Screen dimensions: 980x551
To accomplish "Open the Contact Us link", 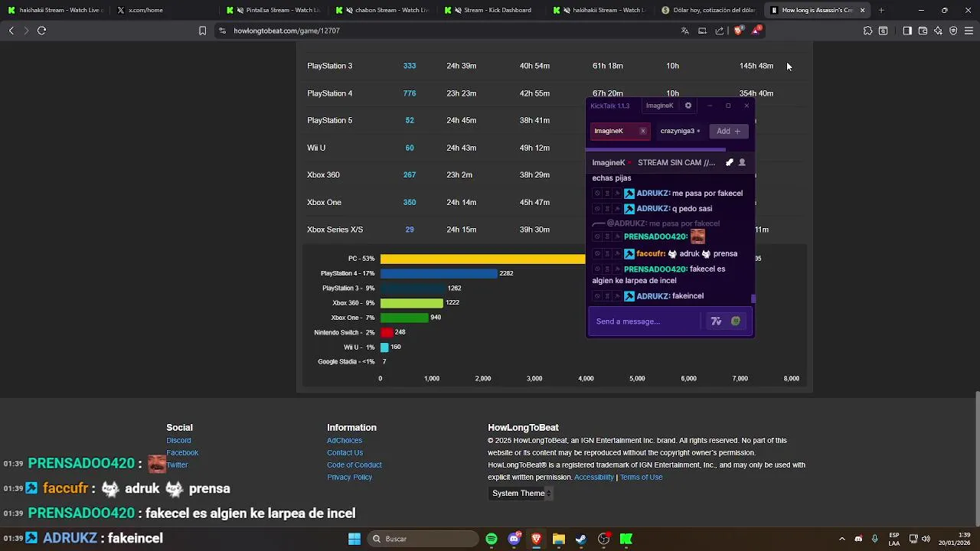I will click(x=345, y=453).
